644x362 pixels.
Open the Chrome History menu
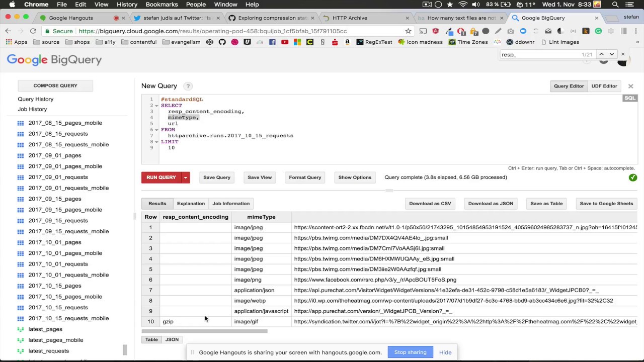pos(127,5)
